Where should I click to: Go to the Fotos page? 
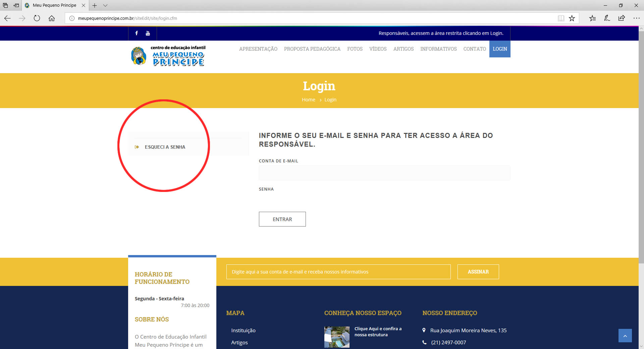coord(355,49)
